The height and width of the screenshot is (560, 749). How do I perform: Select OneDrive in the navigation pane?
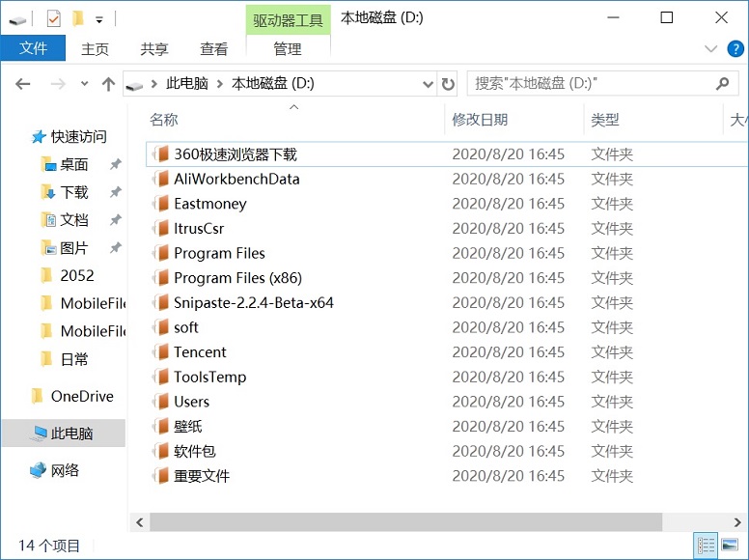click(72, 396)
